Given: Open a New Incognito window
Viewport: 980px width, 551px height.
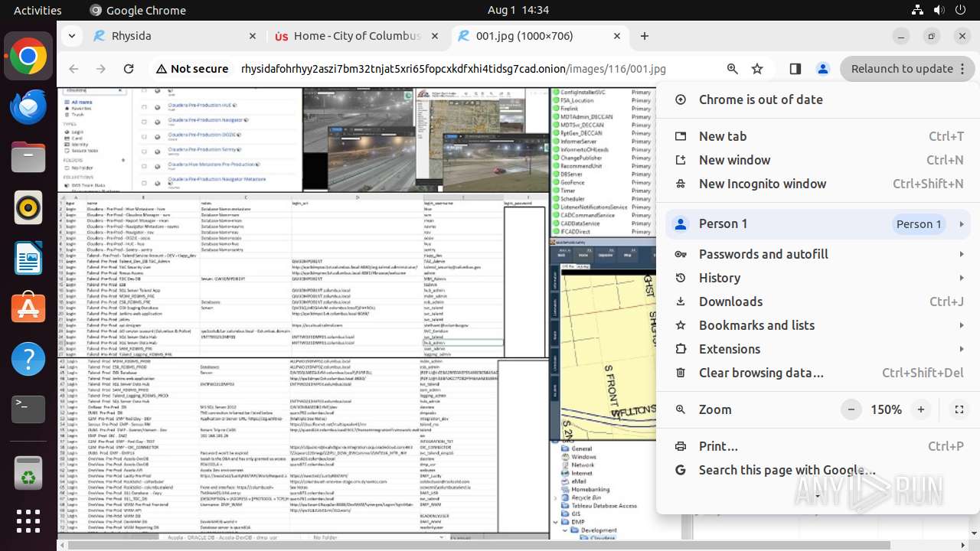Looking at the screenshot, I should click(x=818, y=184).
